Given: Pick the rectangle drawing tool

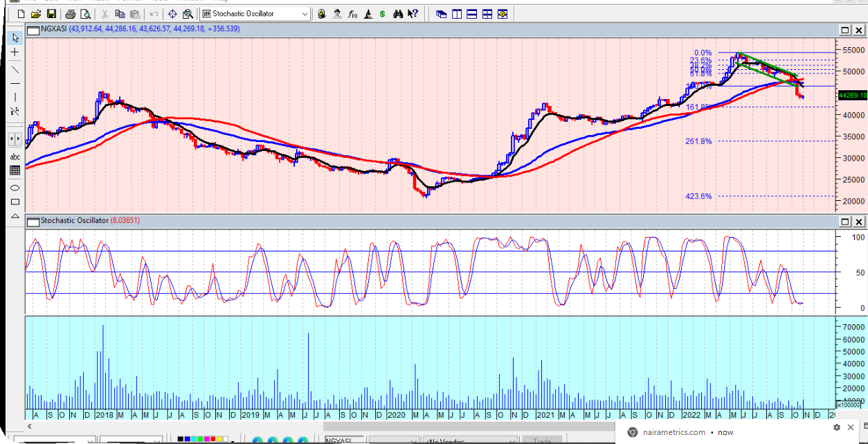Looking at the screenshot, I should 15,202.
